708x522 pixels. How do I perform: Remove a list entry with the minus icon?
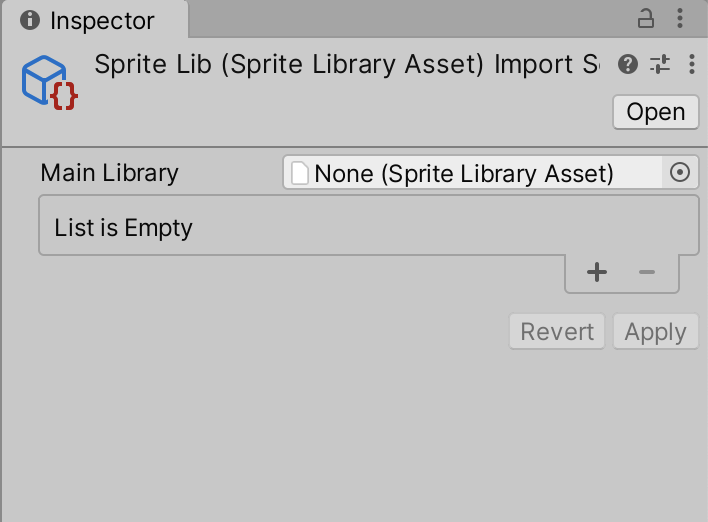point(647,272)
